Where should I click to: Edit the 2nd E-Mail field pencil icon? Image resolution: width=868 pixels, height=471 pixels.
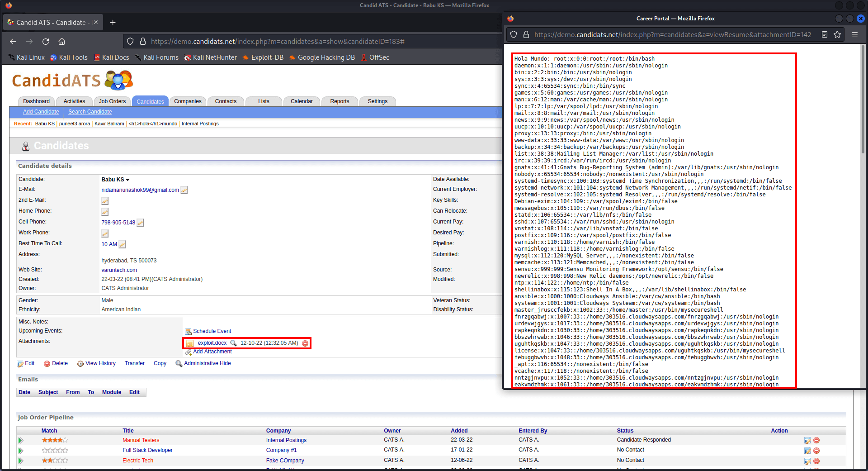tap(105, 201)
